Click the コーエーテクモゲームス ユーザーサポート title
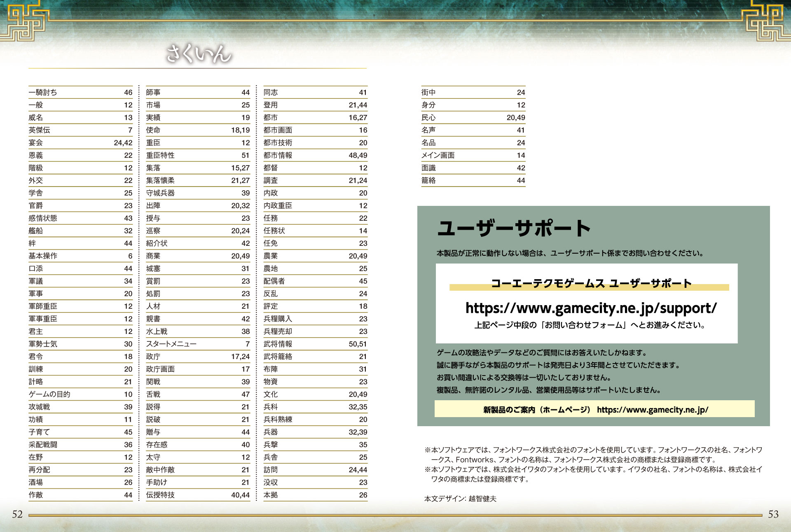Image resolution: width=791 pixels, height=532 pixels. pyautogui.click(x=591, y=284)
